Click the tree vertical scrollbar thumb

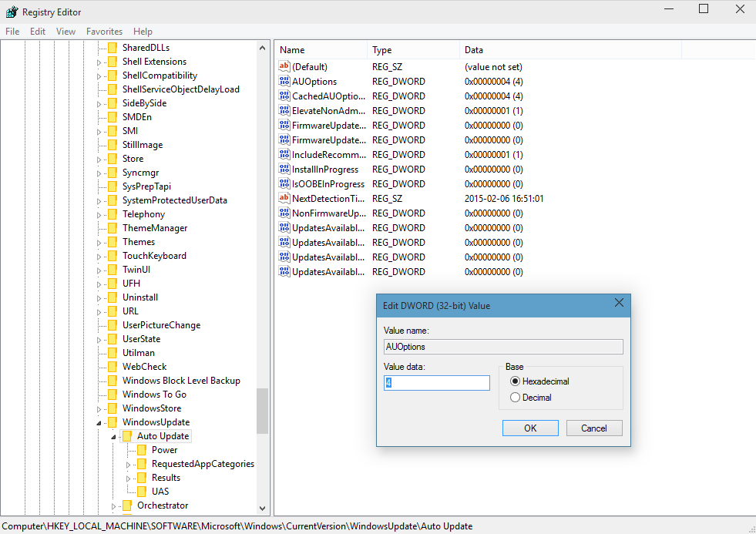[x=262, y=411]
